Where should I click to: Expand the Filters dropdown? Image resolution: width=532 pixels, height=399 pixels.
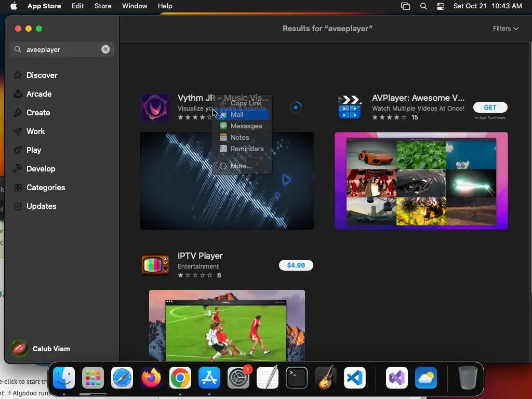coord(506,29)
